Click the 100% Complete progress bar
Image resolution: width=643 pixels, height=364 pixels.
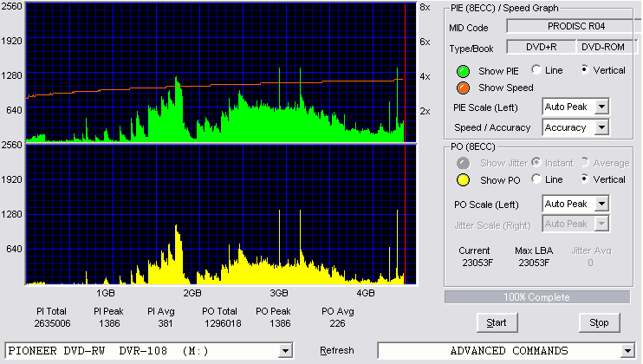pos(536,297)
